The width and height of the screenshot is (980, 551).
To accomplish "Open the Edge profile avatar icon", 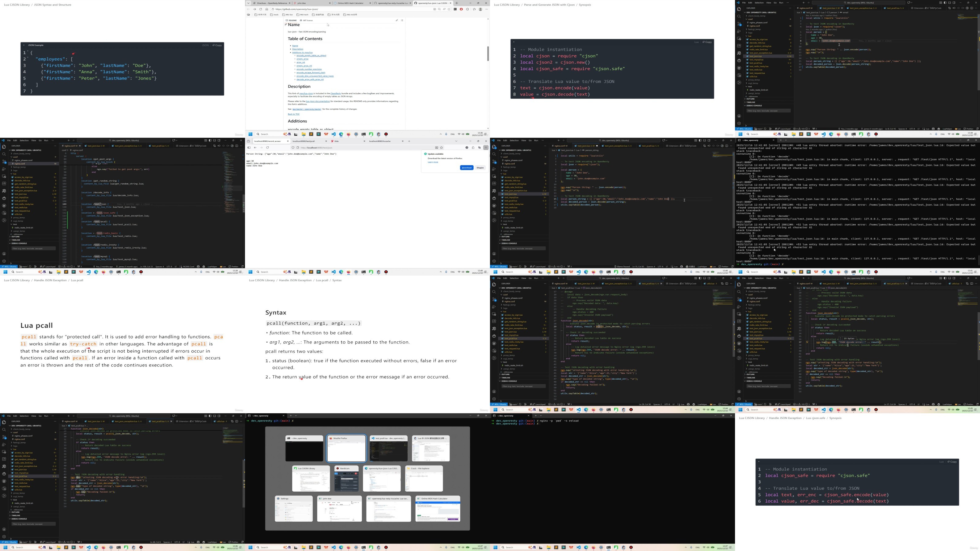I will [x=480, y=9].
